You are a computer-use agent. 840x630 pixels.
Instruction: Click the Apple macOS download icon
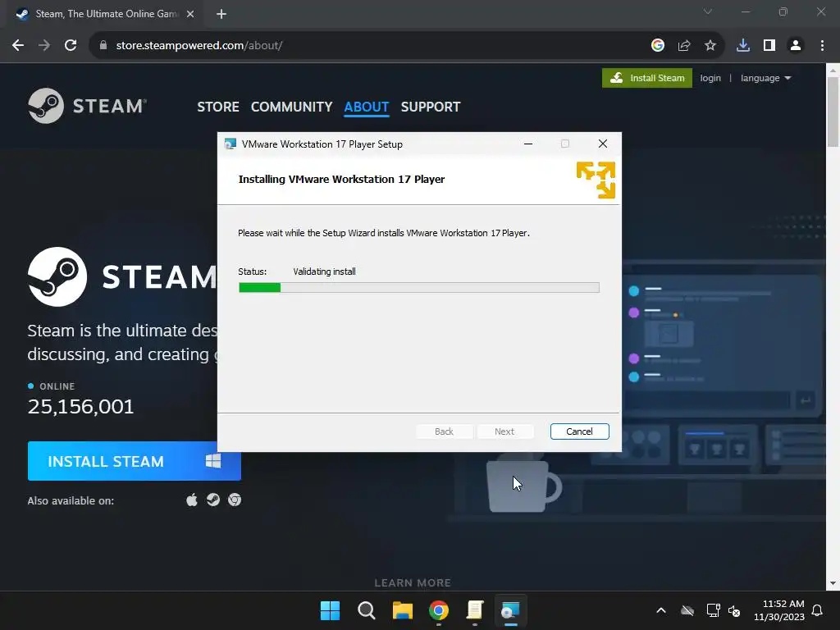(192, 500)
